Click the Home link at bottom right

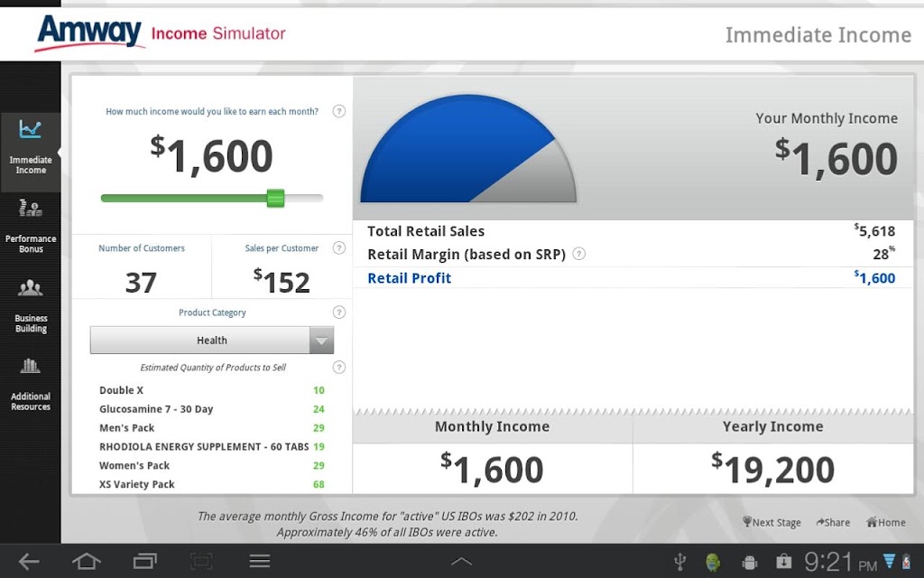886,522
